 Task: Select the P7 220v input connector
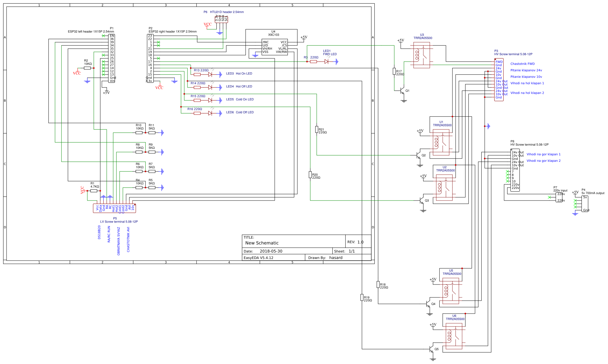[559, 197]
